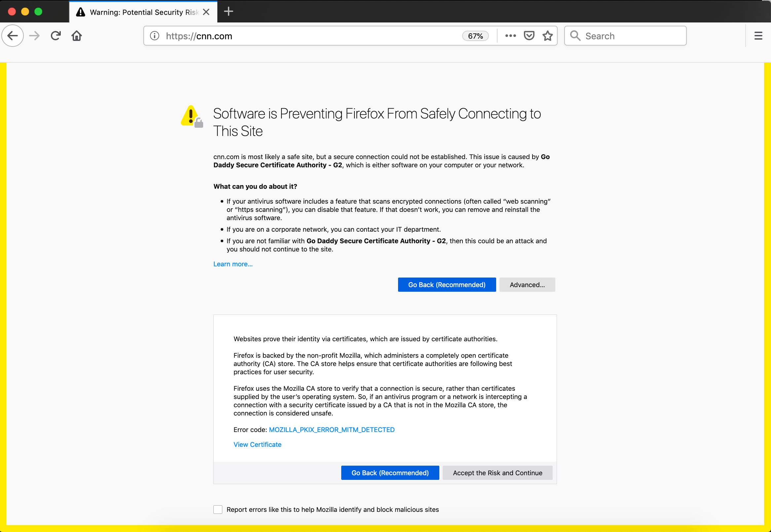Screen dimensions: 771x532
Task: Reload the current page
Action: click(x=56, y=36)
